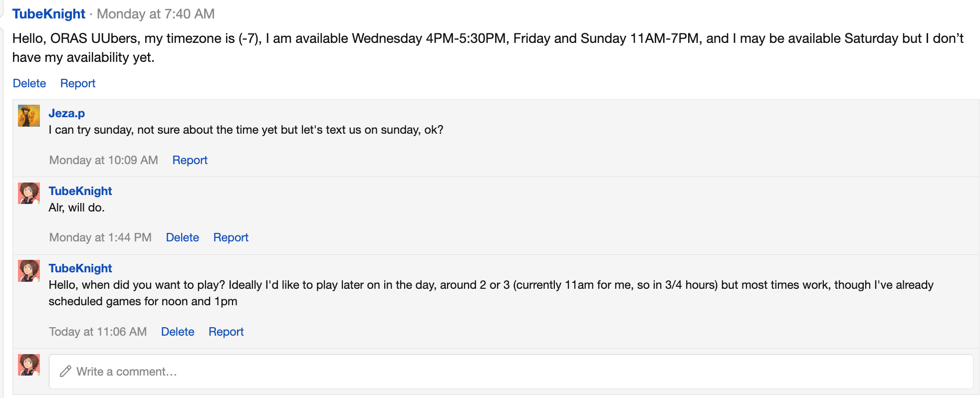Click TubeKnight's avatar beside the "Hello, when did you want to play" comment
The height and width of the screenshot is (398, 980).
(29, 271)
